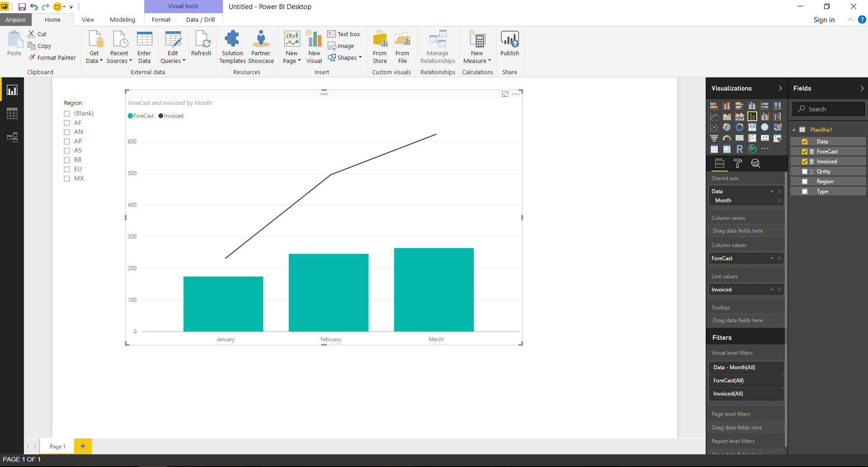
Task: Check the BR region in the slicer
Action: pyautogui.click(x=67, y=160)
